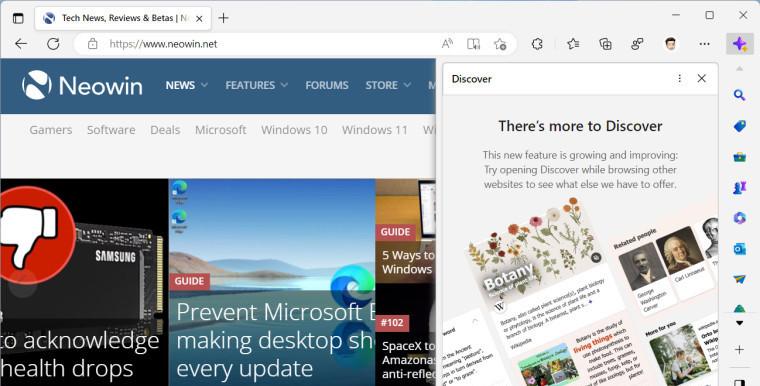Open the Extensions puzzle icon

coord(537,44)
